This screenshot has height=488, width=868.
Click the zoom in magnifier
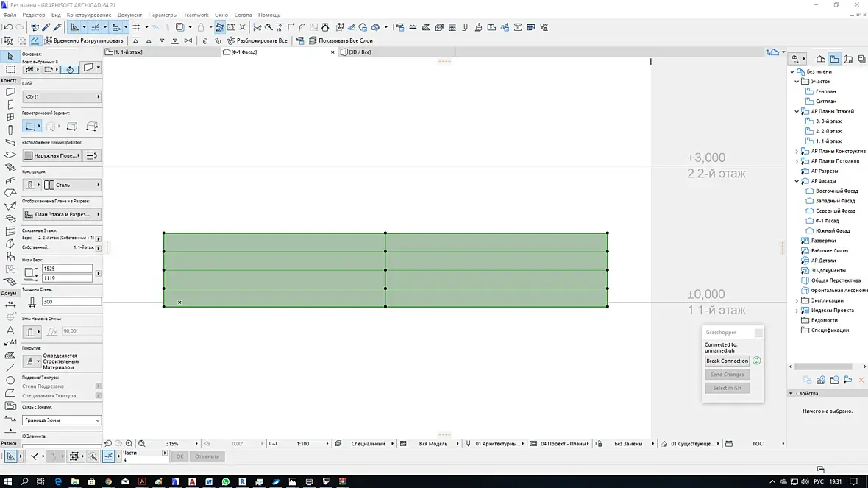click(x=129, y=444)
